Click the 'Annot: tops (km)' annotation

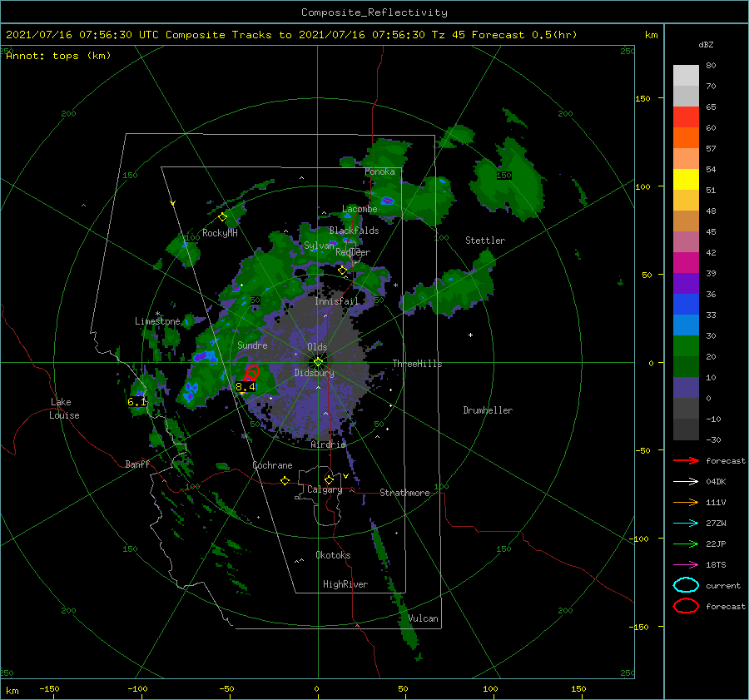58,56
